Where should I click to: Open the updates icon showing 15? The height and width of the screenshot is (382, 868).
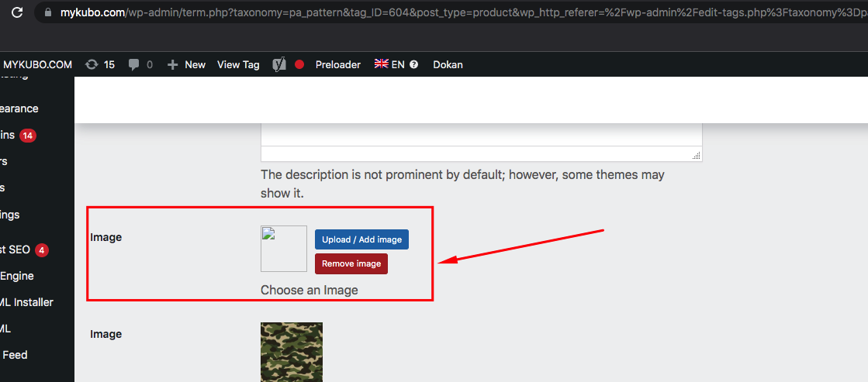point(100,64)
